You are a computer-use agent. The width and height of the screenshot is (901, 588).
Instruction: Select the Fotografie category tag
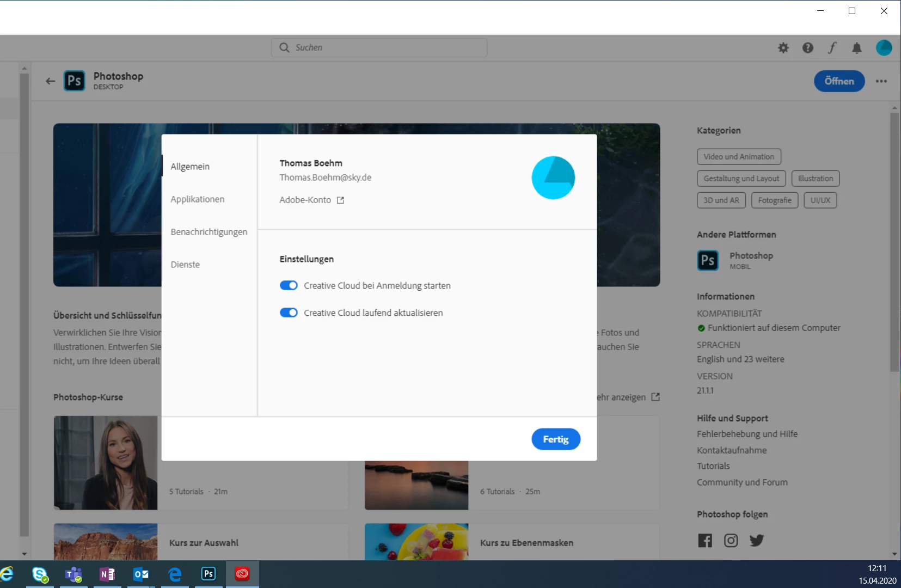pos(775,200)
